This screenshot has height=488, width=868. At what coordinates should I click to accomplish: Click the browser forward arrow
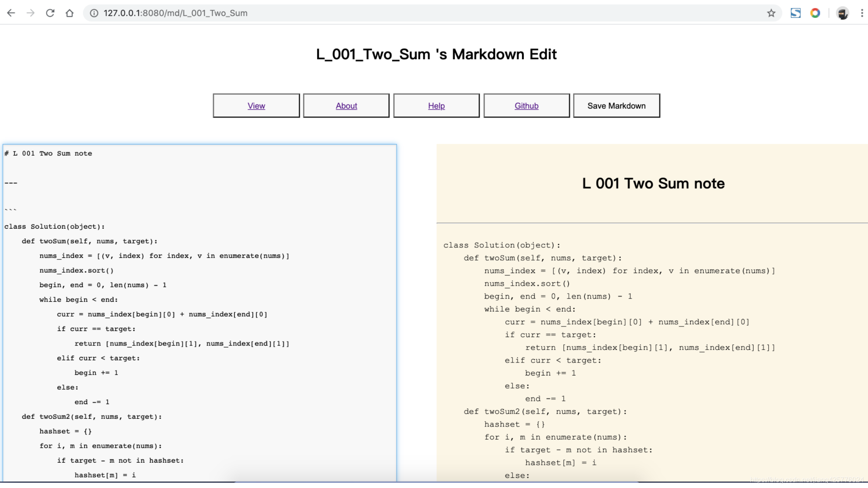point(31,13)
